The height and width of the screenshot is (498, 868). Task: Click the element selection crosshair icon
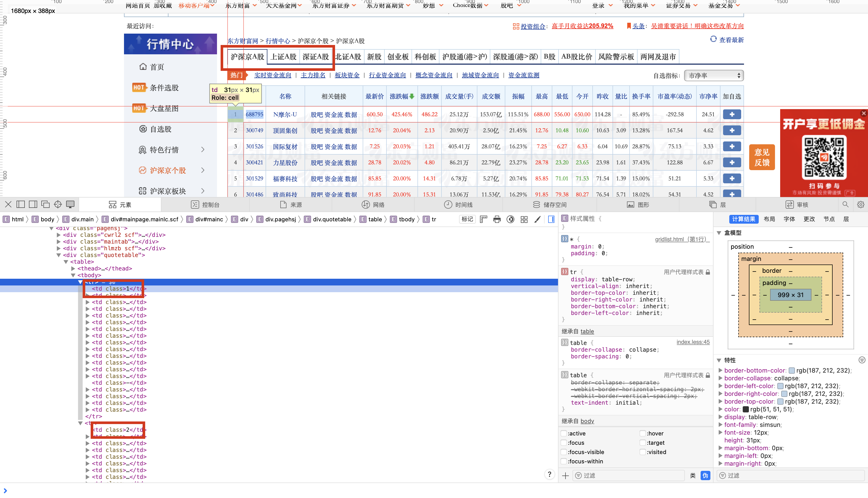click(x=58, y=205)
